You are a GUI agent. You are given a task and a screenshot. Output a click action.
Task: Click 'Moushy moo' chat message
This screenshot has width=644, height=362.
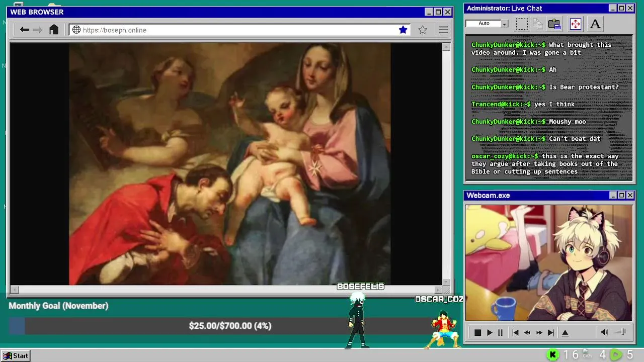pos(568,122)
